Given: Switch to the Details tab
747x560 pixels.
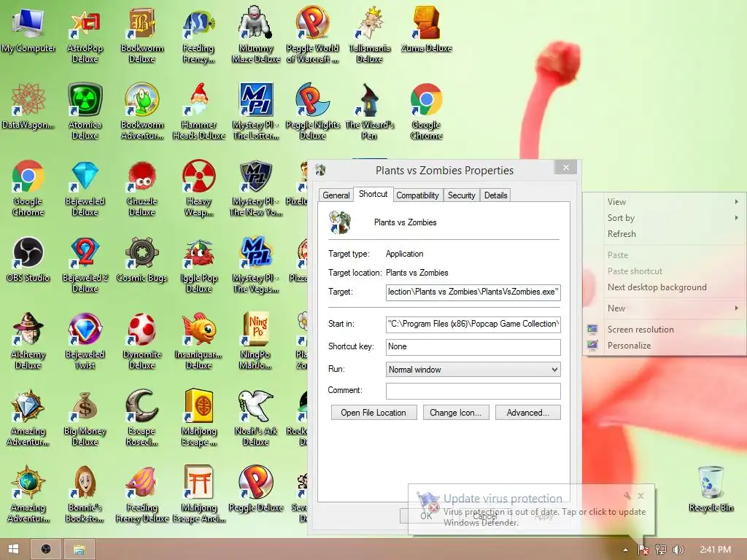Looking at the screenshot, I should coord(495,195).
